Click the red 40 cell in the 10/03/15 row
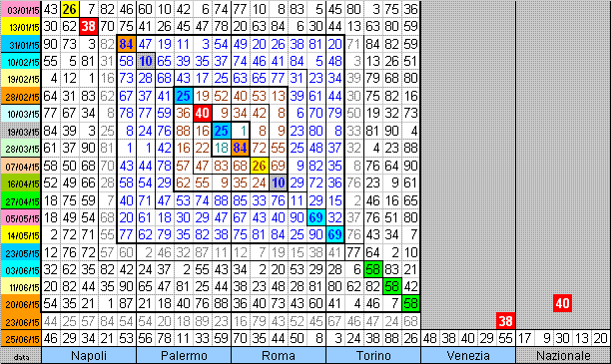 point(203,113)
